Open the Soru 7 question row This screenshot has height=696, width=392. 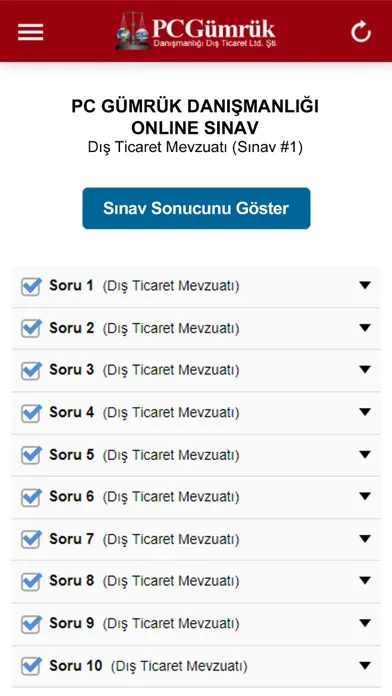(196, 539)
